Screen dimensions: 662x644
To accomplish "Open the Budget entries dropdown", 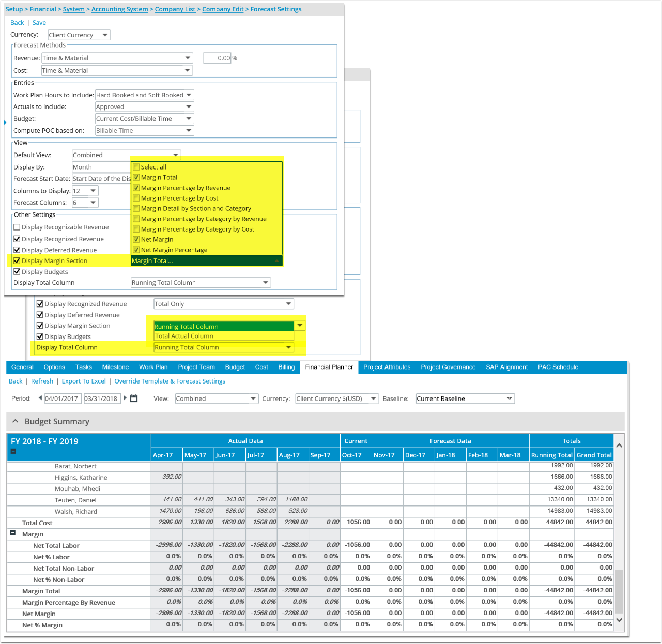I will (145, 118).
